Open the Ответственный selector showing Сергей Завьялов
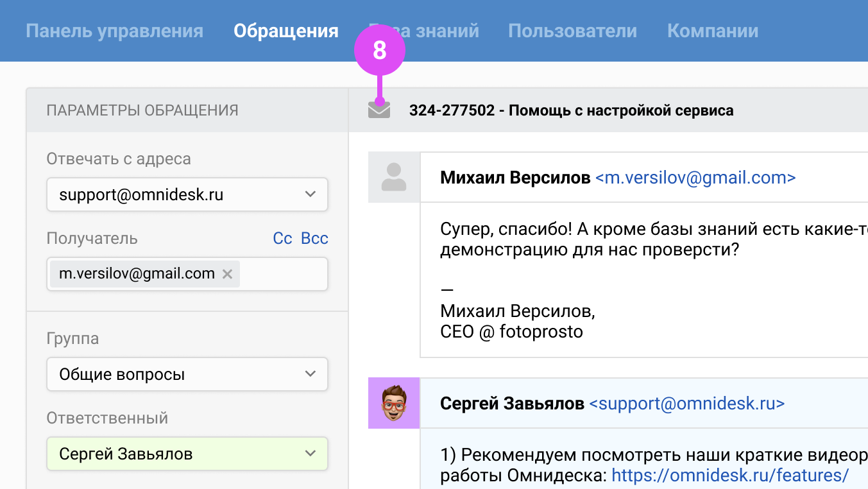This screenshot has width=868, height=489. coord(186,454)
